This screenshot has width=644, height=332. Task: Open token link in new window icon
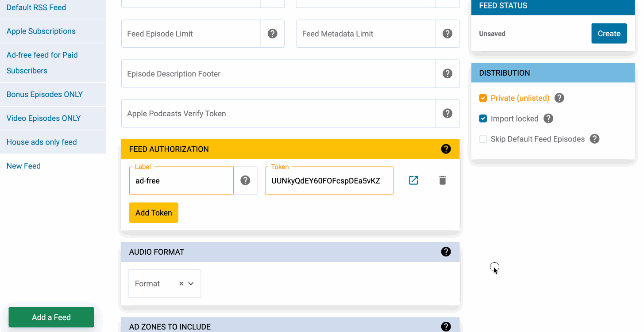click(413, 180)
